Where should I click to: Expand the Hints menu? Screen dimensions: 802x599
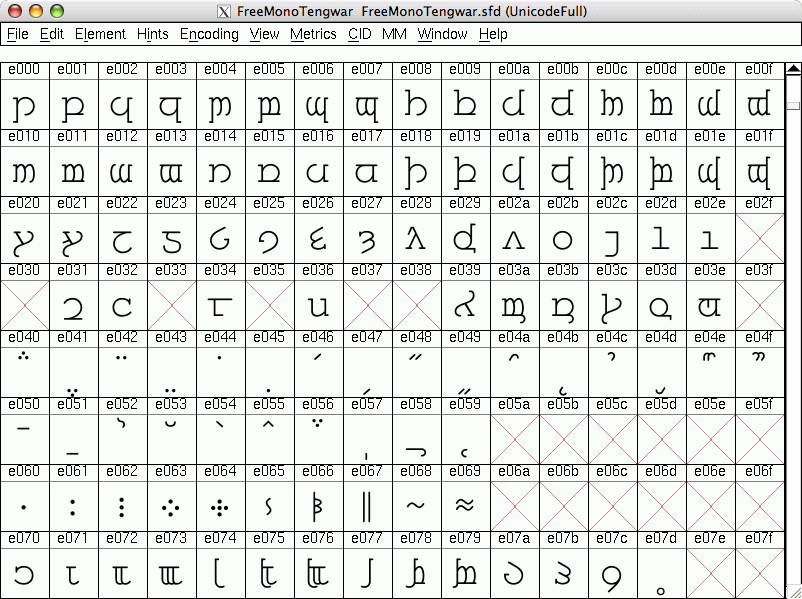(x=152, y=34)
